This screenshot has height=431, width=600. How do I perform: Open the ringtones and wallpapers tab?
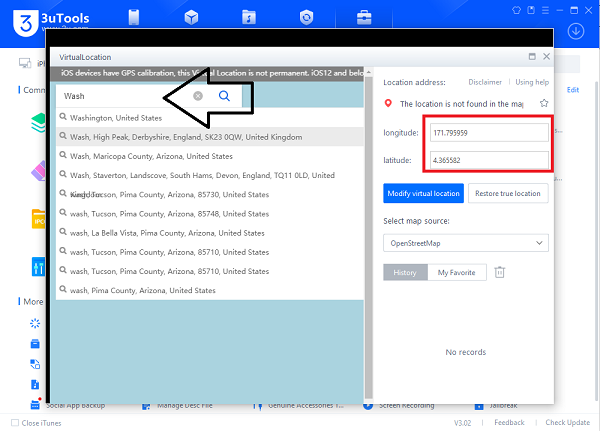(x=249, y=17)
